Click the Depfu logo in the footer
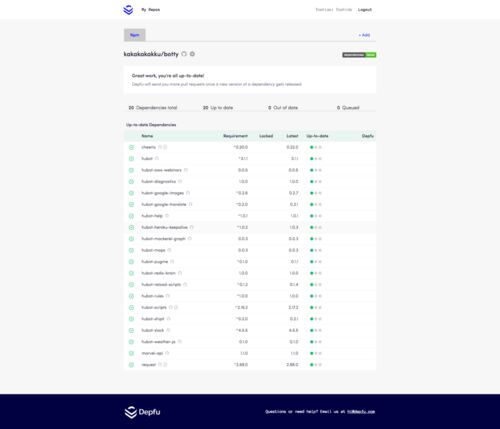Image resolution: width=500 pixels, height=429 pixels. 142,412
